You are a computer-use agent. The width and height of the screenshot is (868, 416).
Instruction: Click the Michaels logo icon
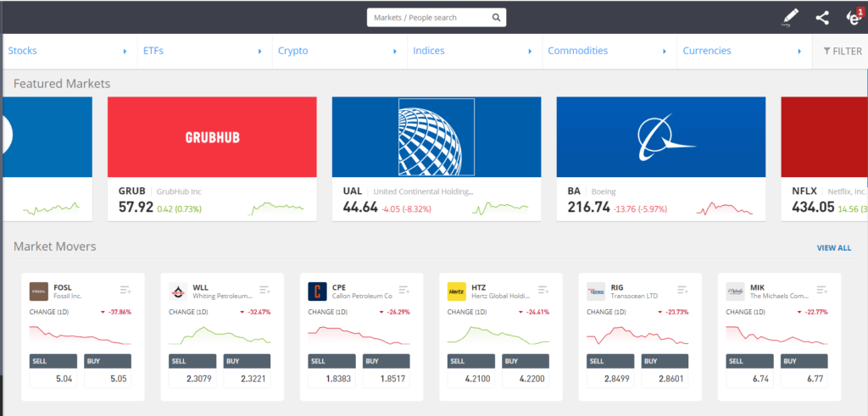pos(736,291)
